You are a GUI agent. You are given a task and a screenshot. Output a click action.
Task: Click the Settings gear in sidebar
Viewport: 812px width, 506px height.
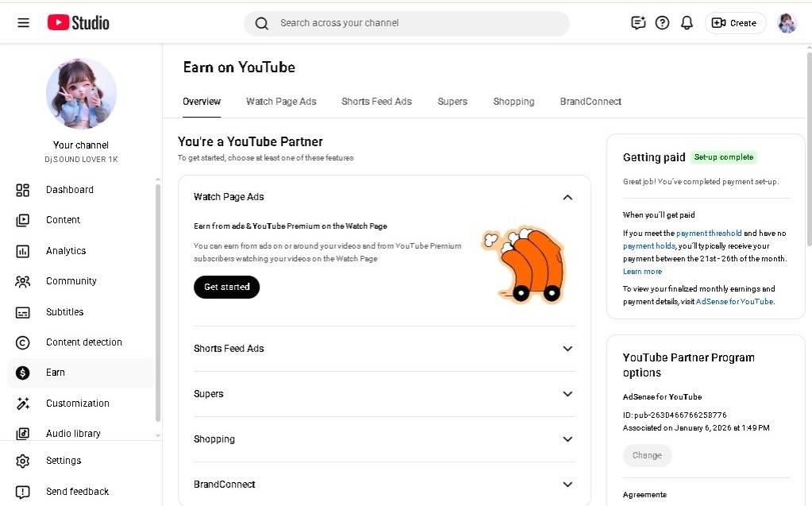[23, 461]
